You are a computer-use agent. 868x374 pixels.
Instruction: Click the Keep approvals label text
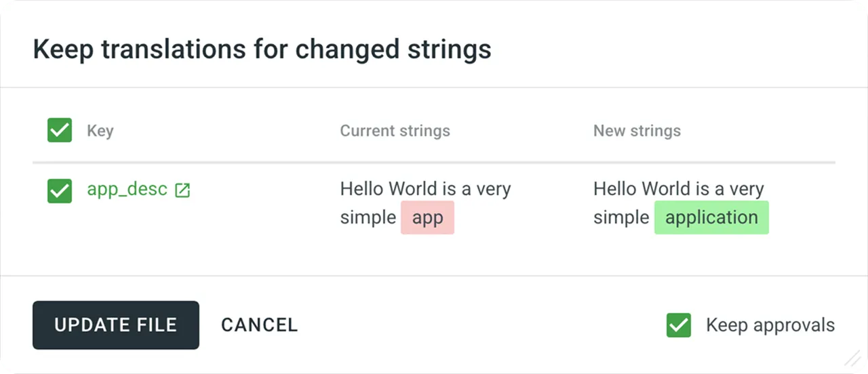770,325
